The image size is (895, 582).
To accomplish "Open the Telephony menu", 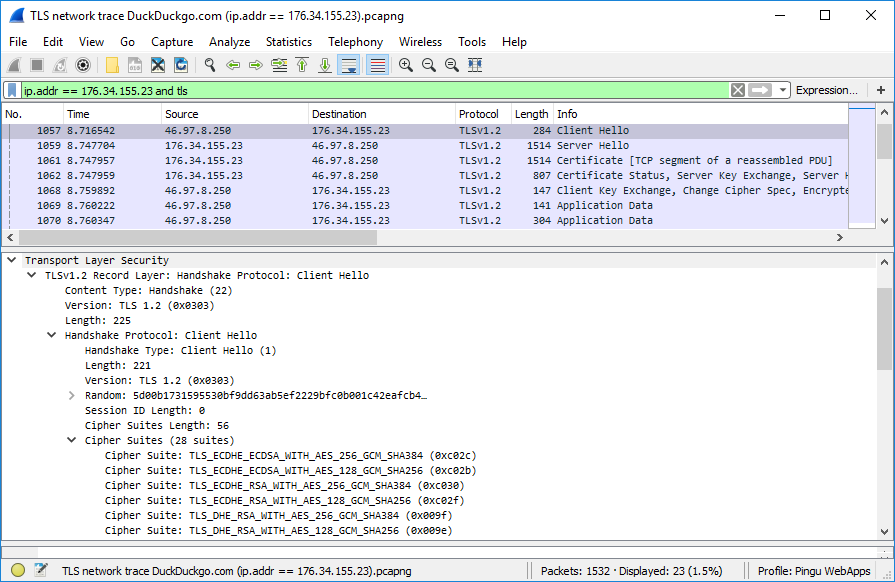I will (x=355, y=42).
